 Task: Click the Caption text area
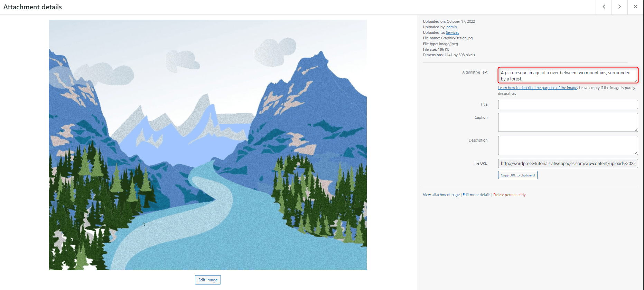click(568, 122)
